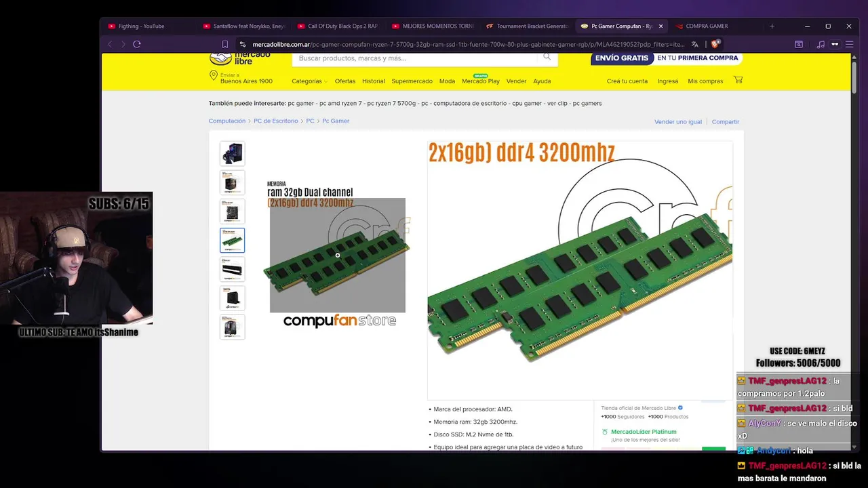Click the Pc Gamer breadcrumb
Image resolution: width=868 pixels, height=488 pixels.
pyautogui.click(x=336, y=121)
